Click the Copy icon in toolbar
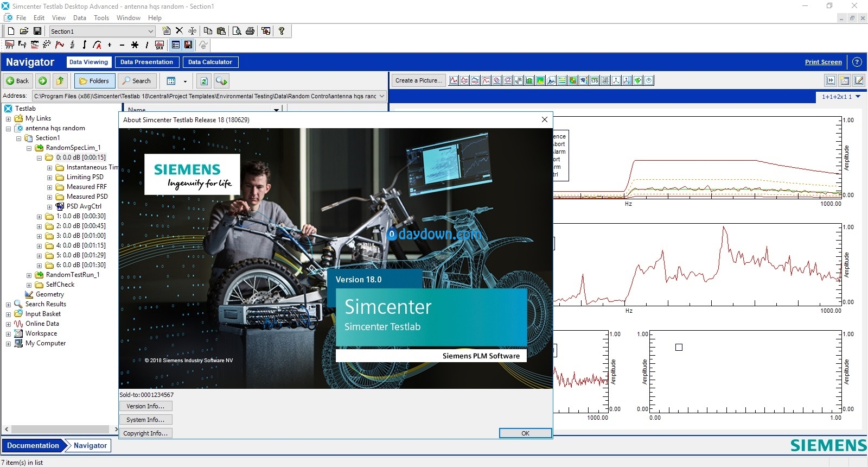Screen dimensions: 868x467 [x=208, y=31]
